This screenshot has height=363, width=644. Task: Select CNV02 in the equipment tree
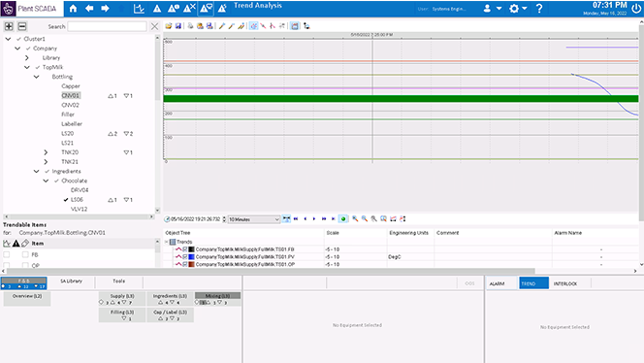(x=70, y=105)
